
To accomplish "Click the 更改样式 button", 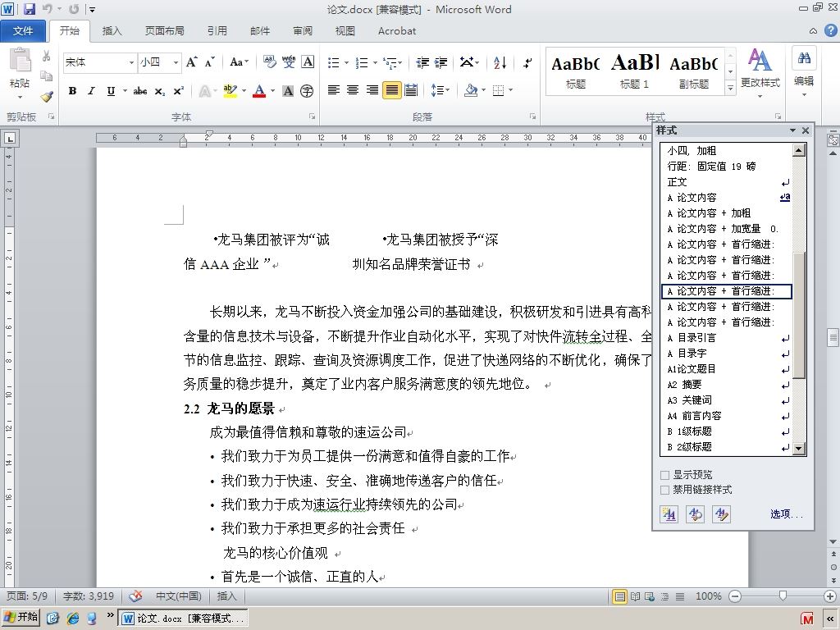I will (760, 73).
